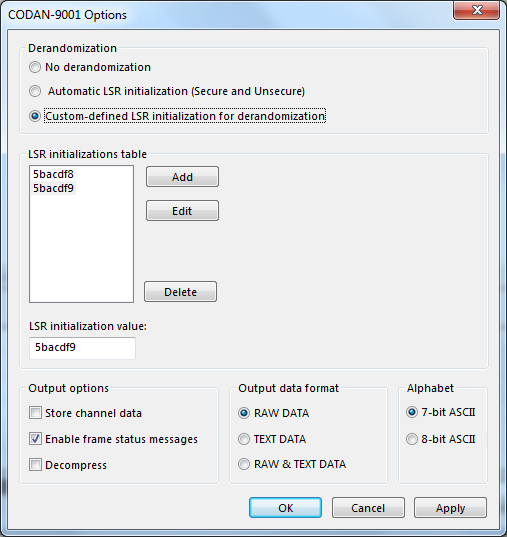Confirm settings with OK button

click(x=285, y=508)
